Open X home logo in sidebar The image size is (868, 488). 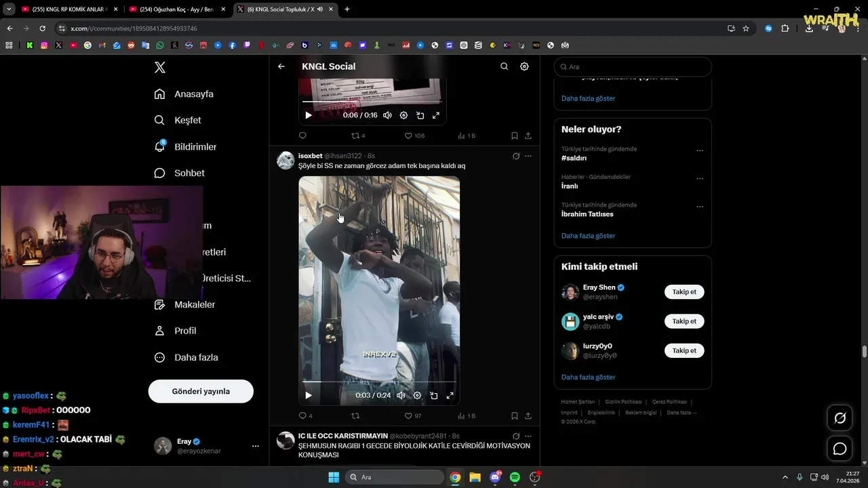click(160, 67)
